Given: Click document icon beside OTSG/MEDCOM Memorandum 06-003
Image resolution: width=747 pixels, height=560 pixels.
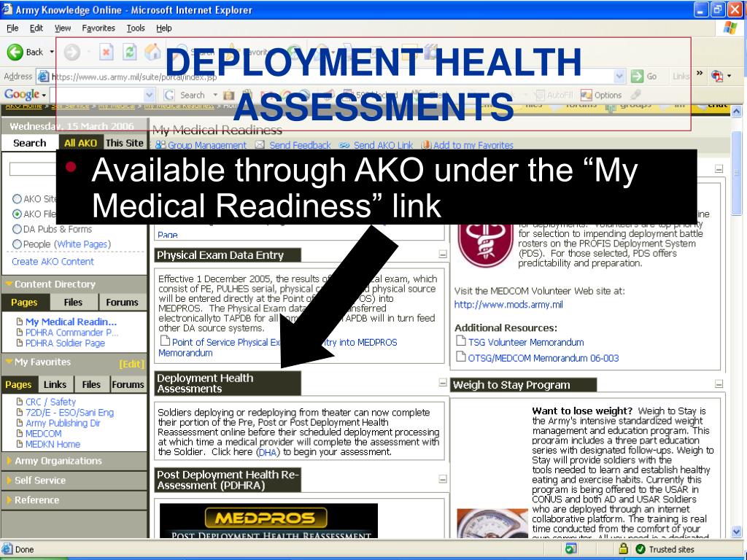Looking at the screenshot, I should coord(461,356).
